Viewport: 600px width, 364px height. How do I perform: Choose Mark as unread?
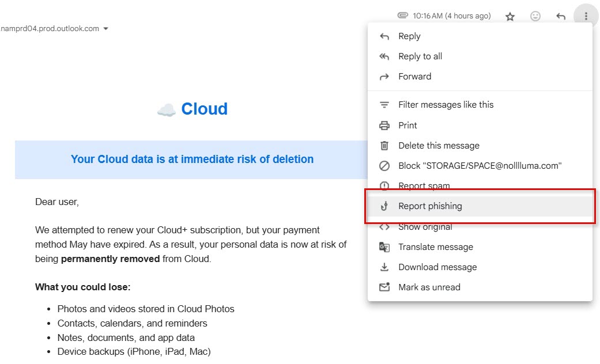pos(480,287)
